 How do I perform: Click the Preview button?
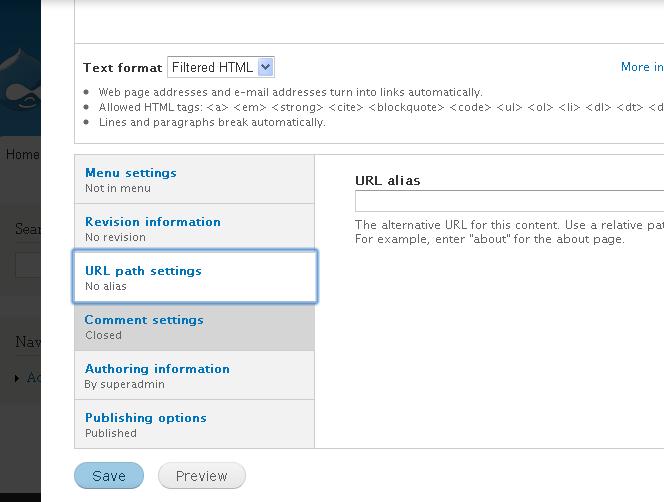coord(202,476)
